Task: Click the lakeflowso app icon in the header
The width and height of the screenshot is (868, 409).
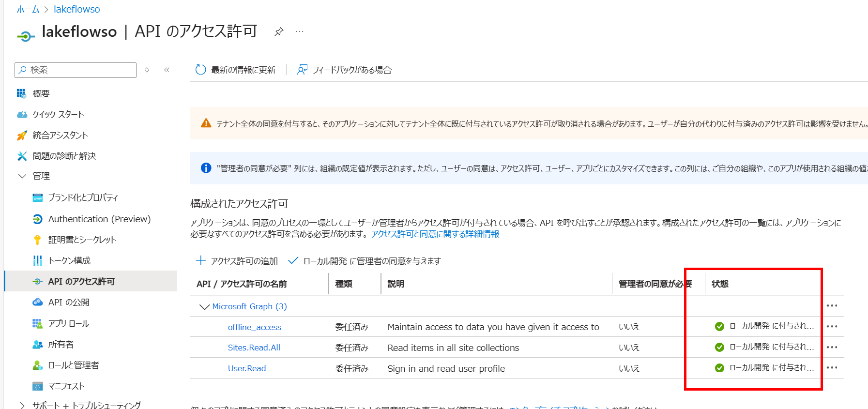Action: [x=25, y=36]
